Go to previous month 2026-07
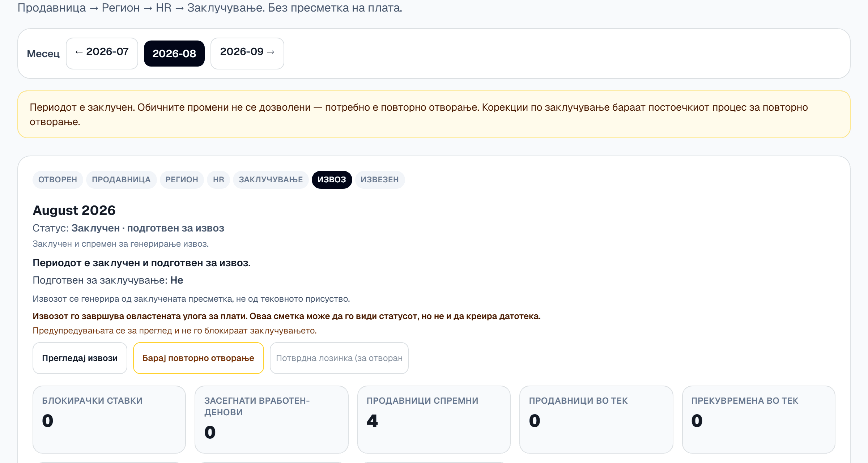Screen dimensions: 868x463 coord(102,53)
